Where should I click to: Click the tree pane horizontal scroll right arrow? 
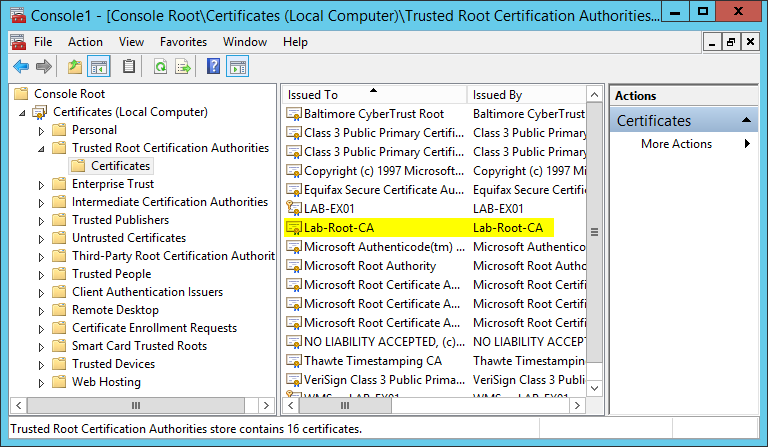(266, 405)
